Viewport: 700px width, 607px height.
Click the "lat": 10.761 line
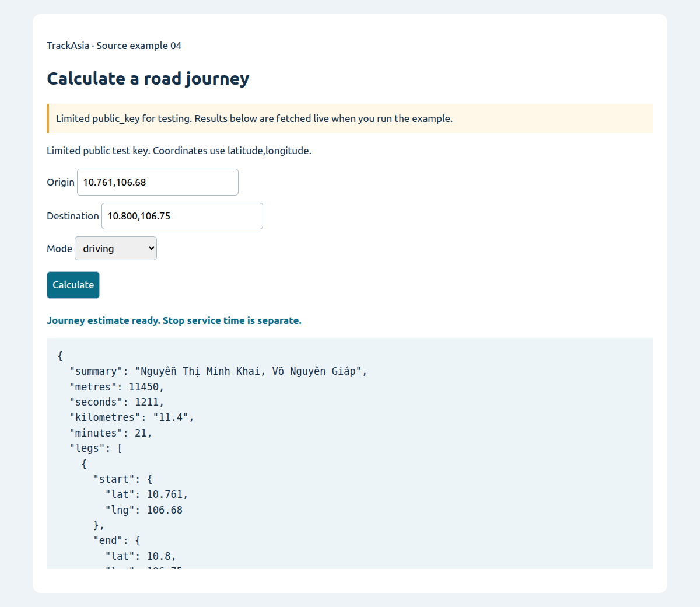[146, 494]
